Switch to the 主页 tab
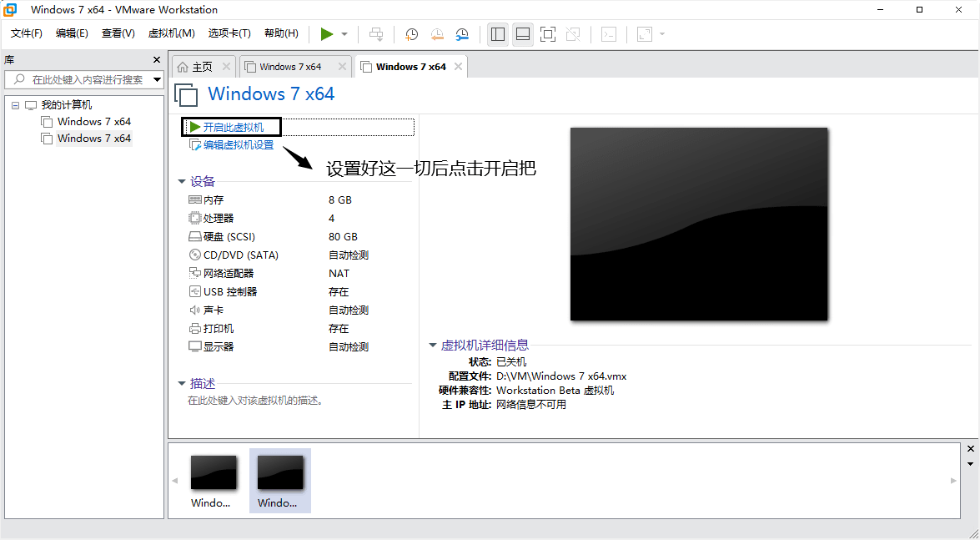The width and height of the screenshot is (980, 540). click(x=203, y=67)
